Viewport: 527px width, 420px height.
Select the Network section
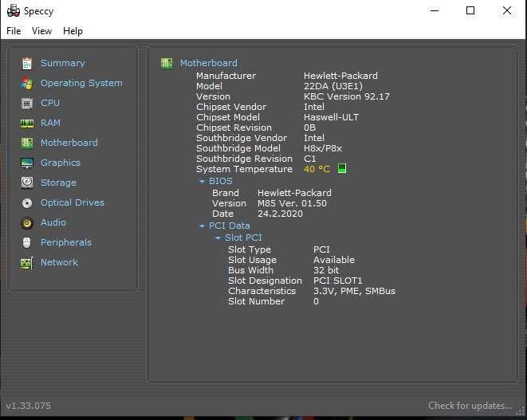click(59, 262)
